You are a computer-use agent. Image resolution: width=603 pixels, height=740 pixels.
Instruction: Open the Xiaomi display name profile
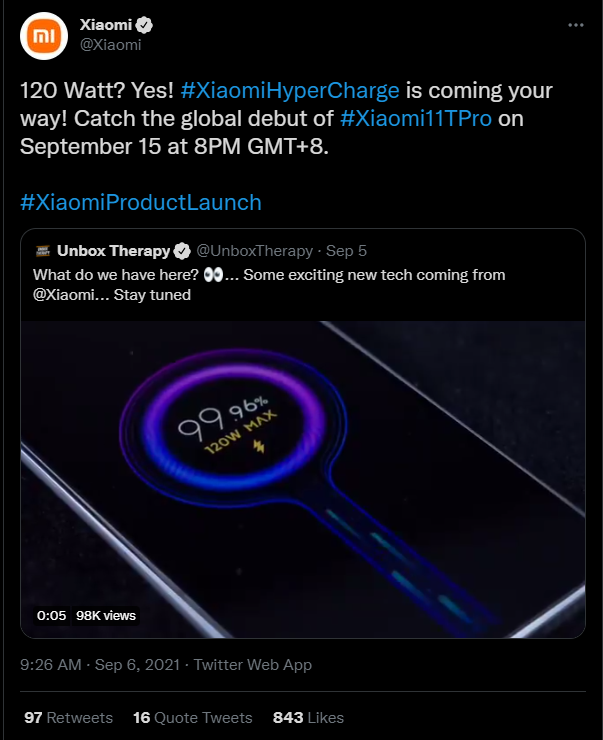pyautogui.click(x=106, y=25)
